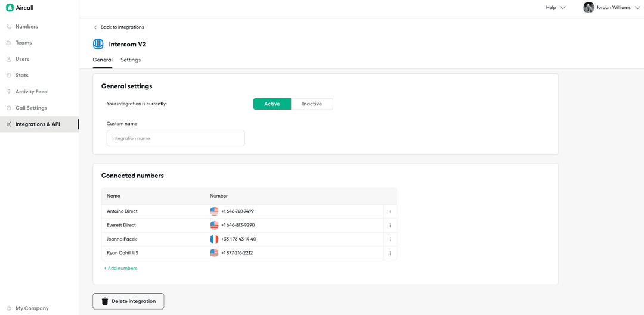Open the Jordan Williams account menu

point(612,8)
